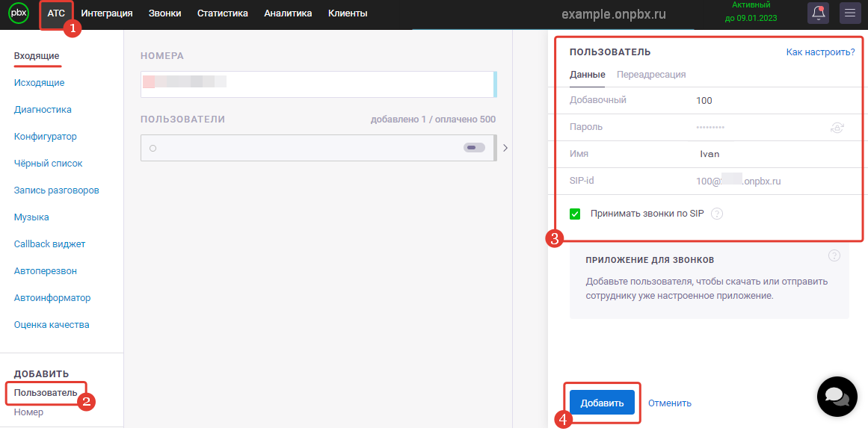This screenshot has height=431, width=868.
Task: Uncheck Принимать звонки по SIP
Action: coord(574,213)
